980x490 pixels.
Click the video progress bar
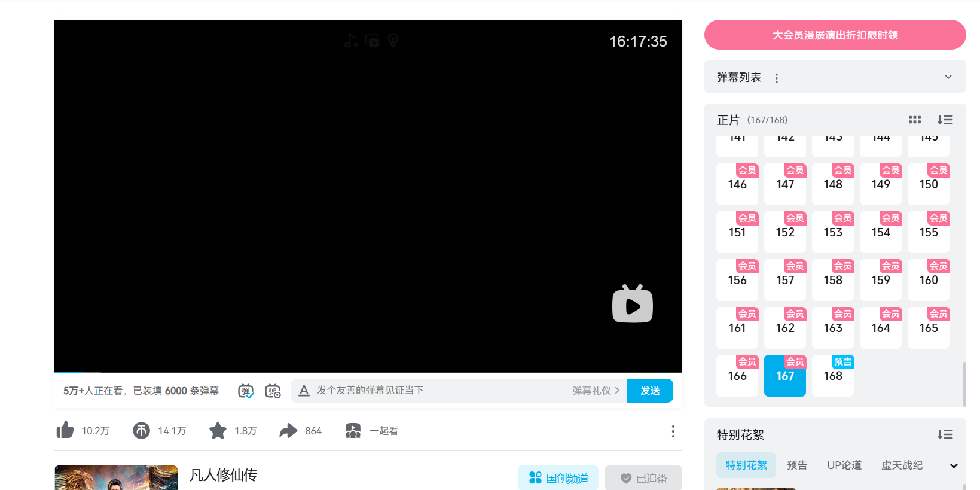(x=368, y=372)
